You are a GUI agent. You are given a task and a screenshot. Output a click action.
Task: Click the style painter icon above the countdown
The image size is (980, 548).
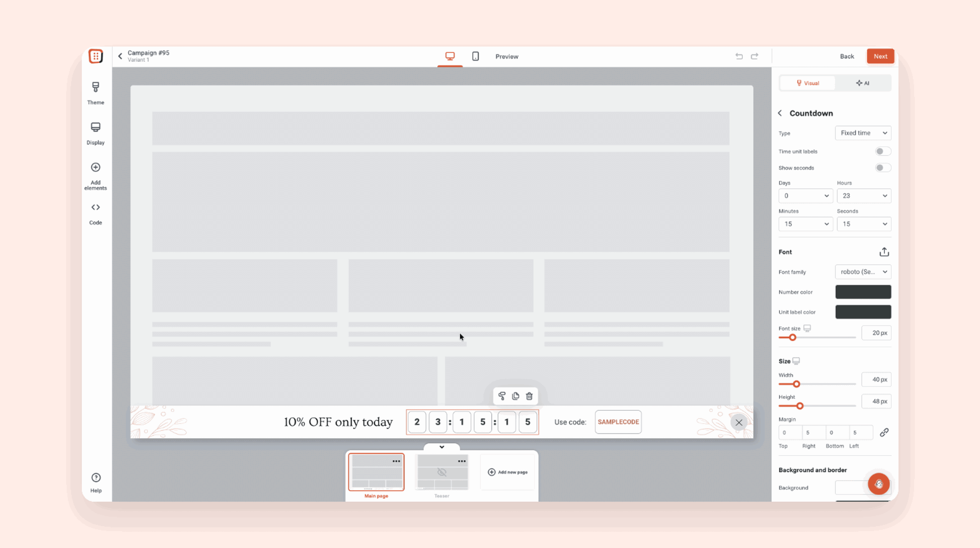[x=502, y=396]
